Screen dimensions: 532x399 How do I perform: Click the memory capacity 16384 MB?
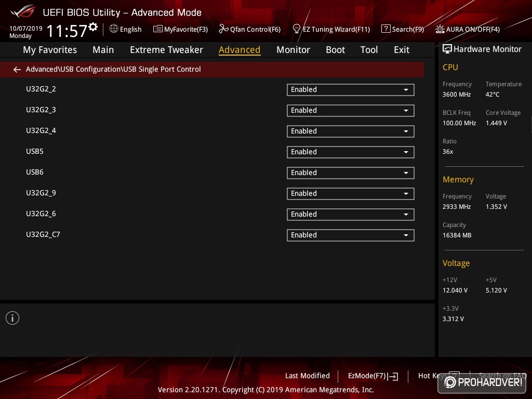click(x=457, y=235)
